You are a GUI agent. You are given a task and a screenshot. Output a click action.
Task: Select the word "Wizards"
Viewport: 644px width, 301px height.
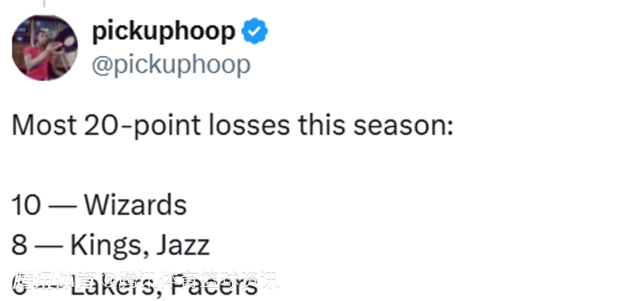pos(135,205)
